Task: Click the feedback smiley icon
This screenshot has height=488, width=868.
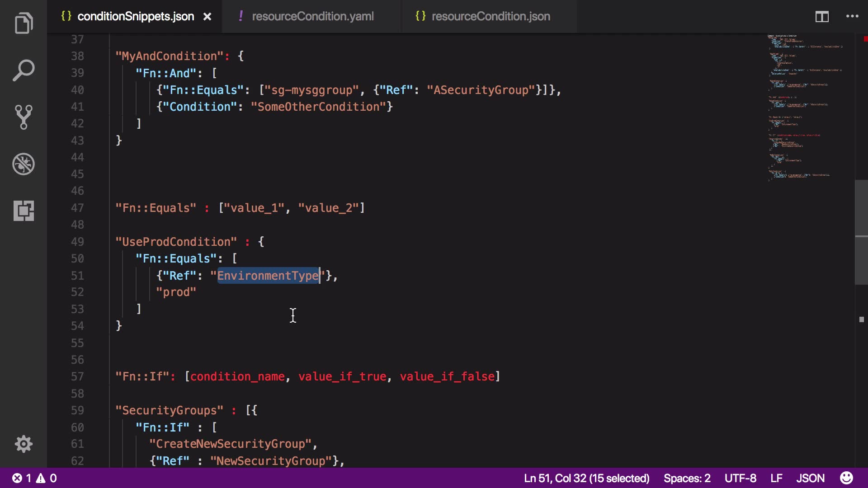Action: click(846, 478)
